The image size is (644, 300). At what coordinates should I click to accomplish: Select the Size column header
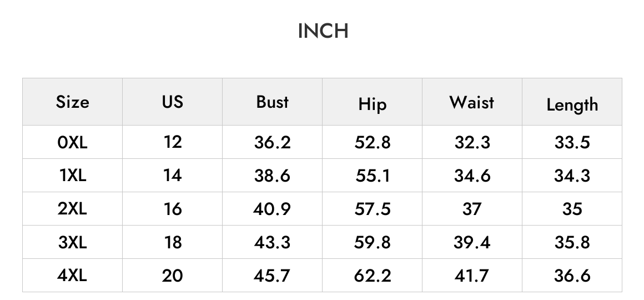pos(72,102)
